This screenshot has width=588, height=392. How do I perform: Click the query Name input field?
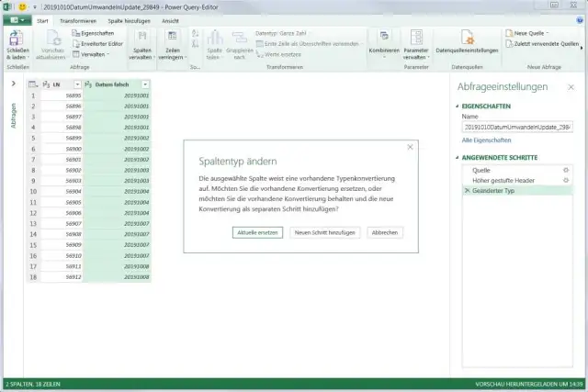(516, 127)
